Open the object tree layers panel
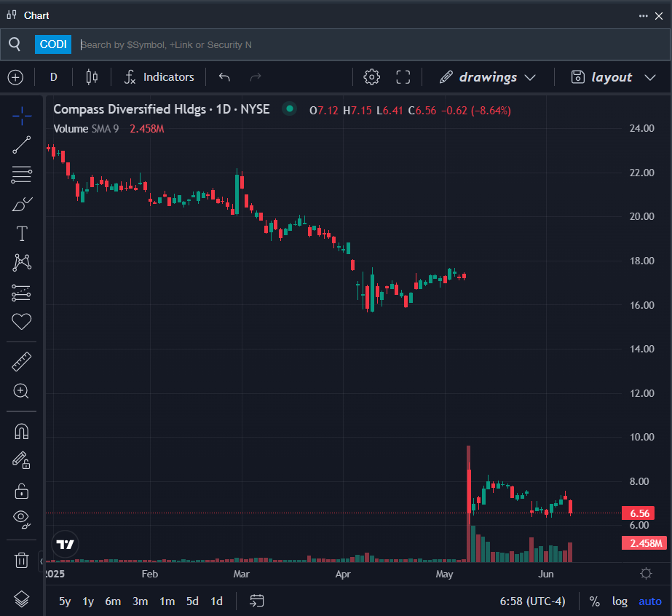The width and height of the screenshot is (672, 616). click(x=21, y=599)
